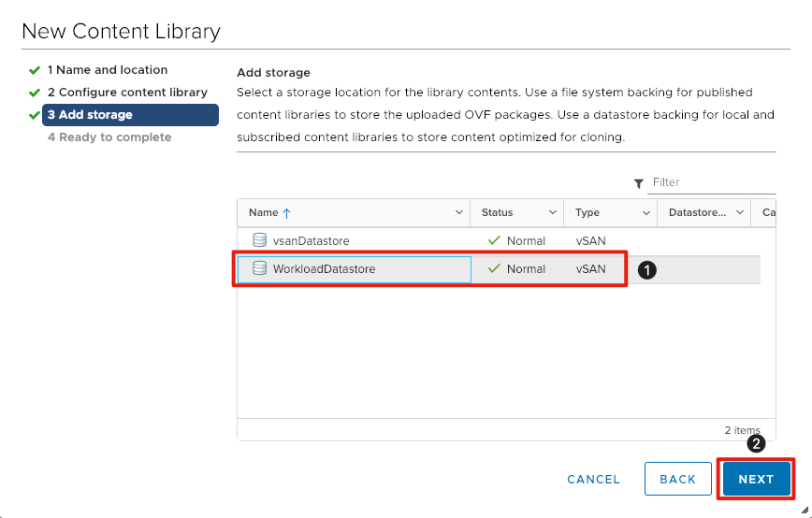Click the CANCEL link button

pos(593,479)
